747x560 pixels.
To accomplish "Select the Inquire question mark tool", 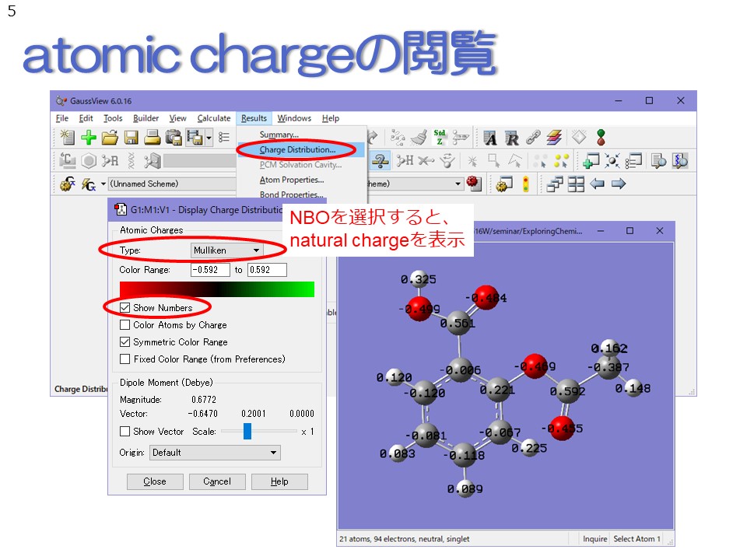I will click(x=381, y=161).
